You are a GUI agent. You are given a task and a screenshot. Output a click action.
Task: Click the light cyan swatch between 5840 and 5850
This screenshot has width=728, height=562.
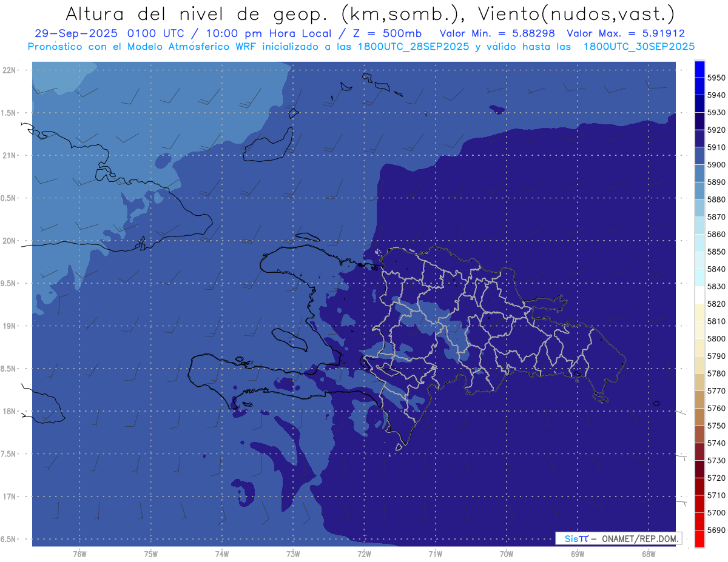[x=699, y=260]
